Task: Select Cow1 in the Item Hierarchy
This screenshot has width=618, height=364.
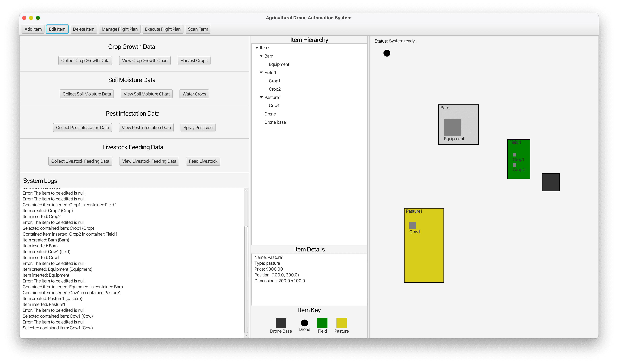Action: pyautogui.click(x=274, y=106)
